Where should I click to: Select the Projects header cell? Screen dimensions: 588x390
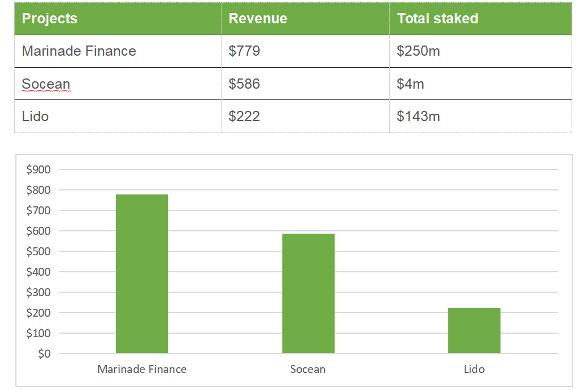pyautogui.click(x=118, y=19)
